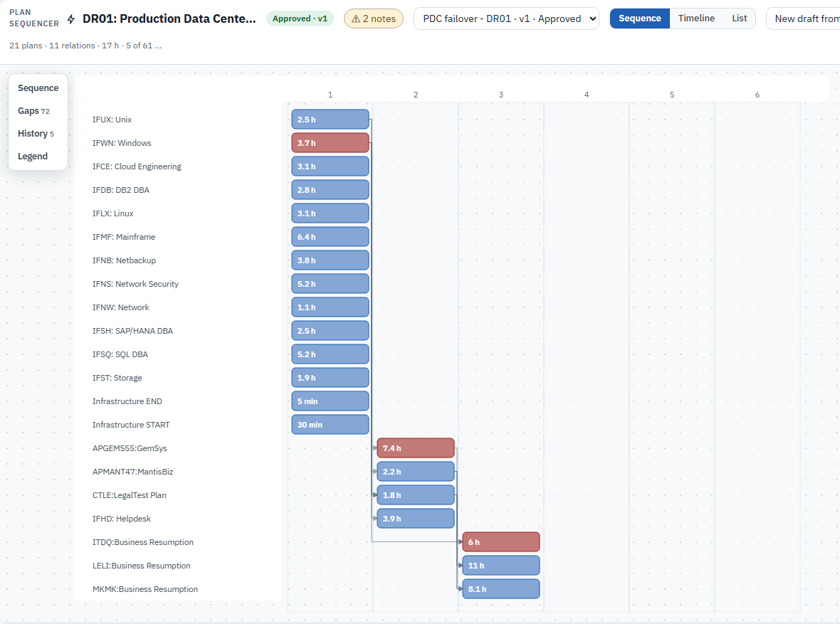840x624 pixels.
Task: Select the red APGEMS55:GemSys 7.4 h bar
Action: (x=416, y=448)
